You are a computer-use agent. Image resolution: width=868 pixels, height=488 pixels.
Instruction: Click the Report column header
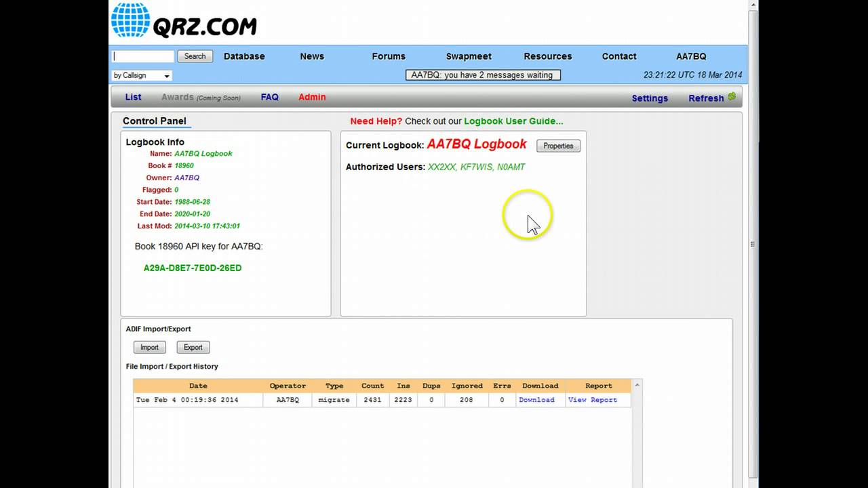click(x=599, y=386)
